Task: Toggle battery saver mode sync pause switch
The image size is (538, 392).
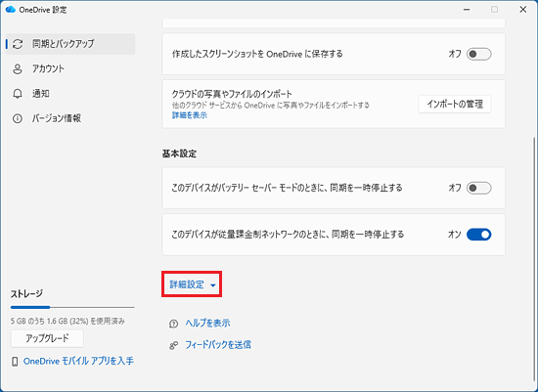Action: 478,188
